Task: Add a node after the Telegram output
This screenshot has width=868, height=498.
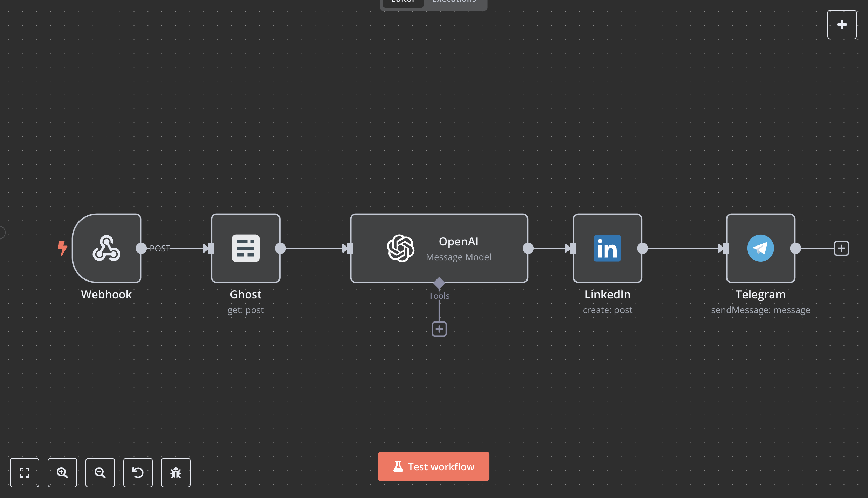Action: 841,248
